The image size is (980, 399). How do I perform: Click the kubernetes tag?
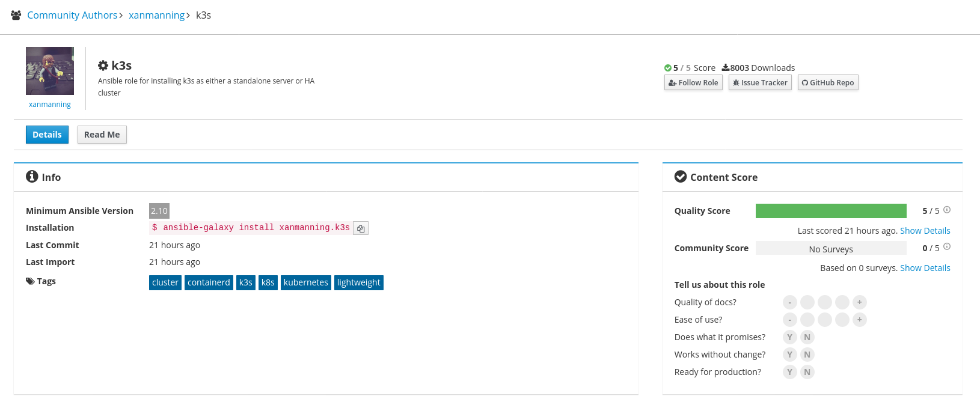tap(306, 282)
